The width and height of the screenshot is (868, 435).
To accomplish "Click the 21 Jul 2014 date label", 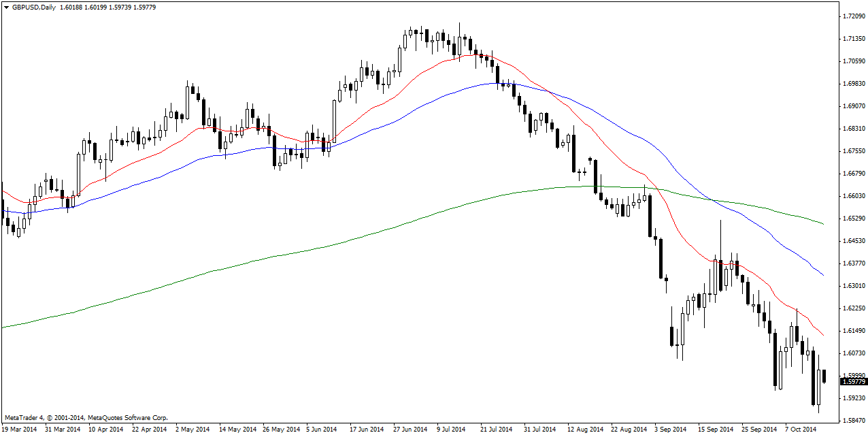I will click(495, 430).
